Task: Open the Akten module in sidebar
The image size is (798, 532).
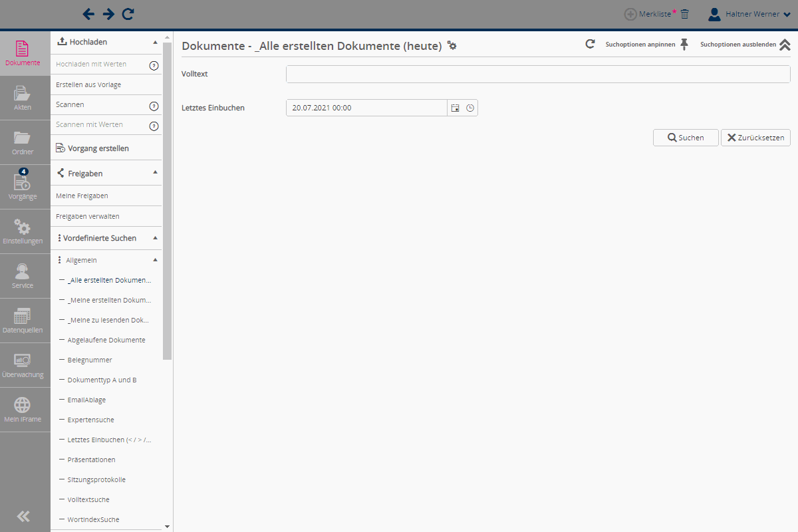Action: 23,98
